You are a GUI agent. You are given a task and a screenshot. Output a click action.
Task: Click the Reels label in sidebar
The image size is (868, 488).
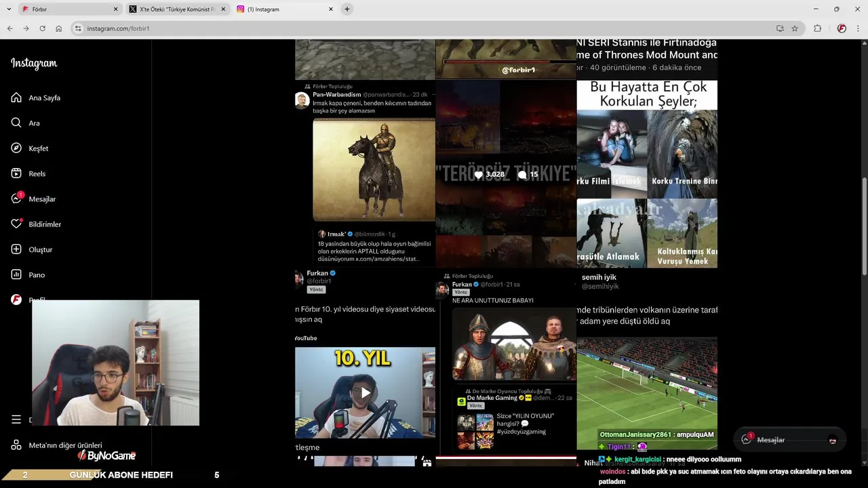[x=37, y=174]
